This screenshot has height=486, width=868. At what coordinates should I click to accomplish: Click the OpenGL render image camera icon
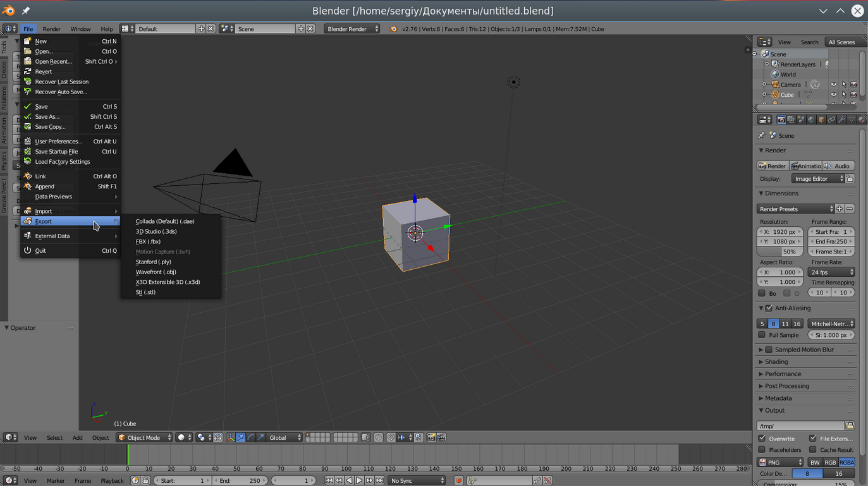(431, 437)
